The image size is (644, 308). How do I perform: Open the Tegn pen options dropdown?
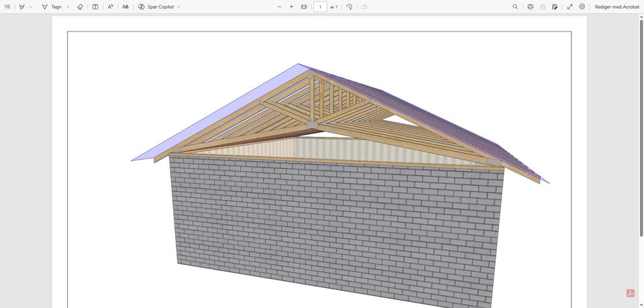(68, 7)
